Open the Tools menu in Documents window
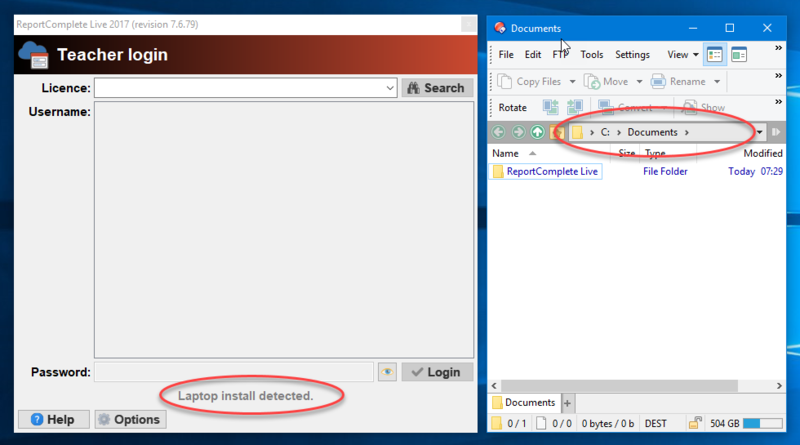The width and height of the screenshot is (800, 445). pyautogui.click(x=592, y=55)
